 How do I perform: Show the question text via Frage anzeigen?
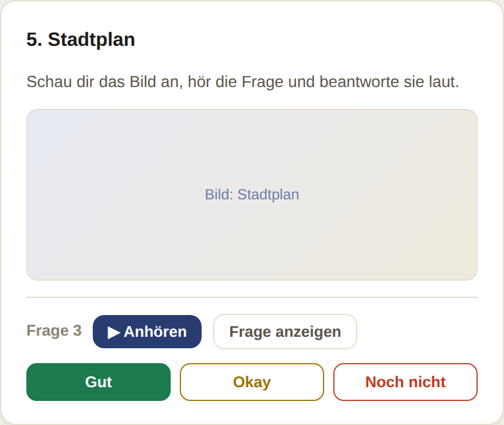[x=285, y=332]
